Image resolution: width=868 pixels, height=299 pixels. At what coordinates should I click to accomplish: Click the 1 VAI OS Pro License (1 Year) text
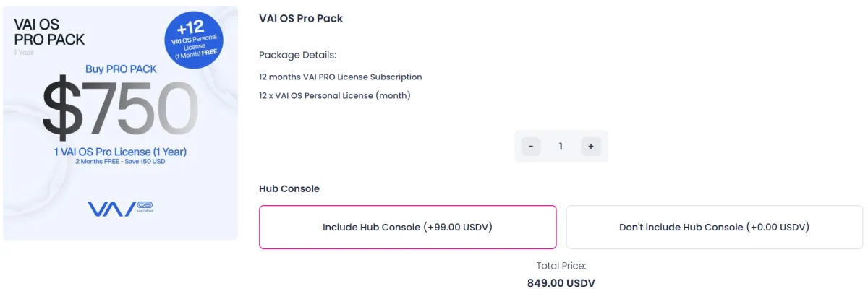pos(120,152)
